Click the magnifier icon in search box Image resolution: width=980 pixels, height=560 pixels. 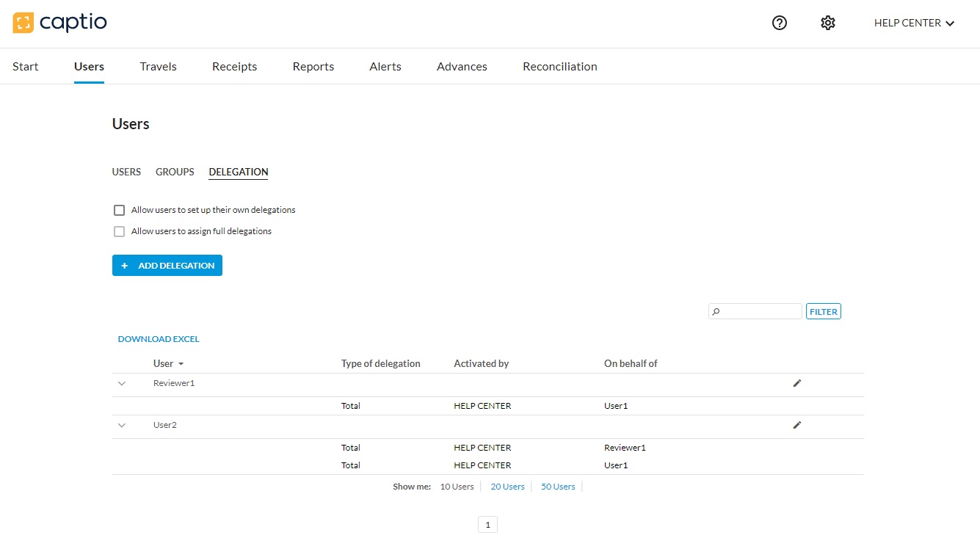coord(716,312)
